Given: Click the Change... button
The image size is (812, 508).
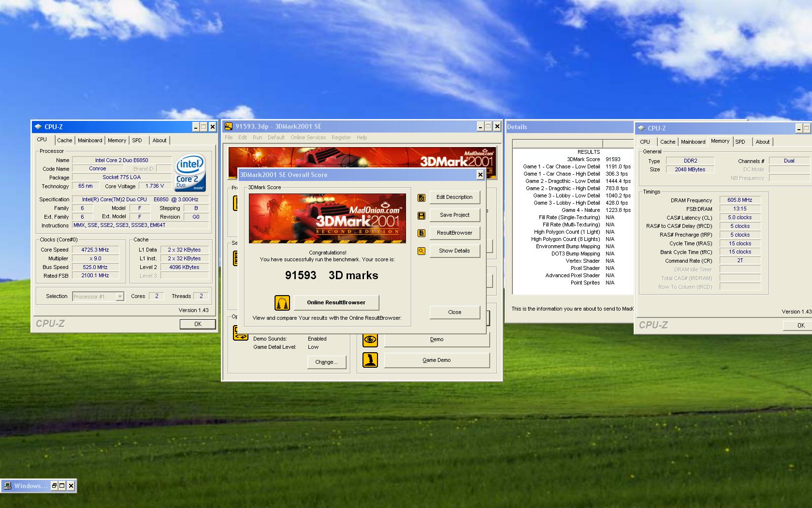Looking at the screenshot, I should pos(327,362).
